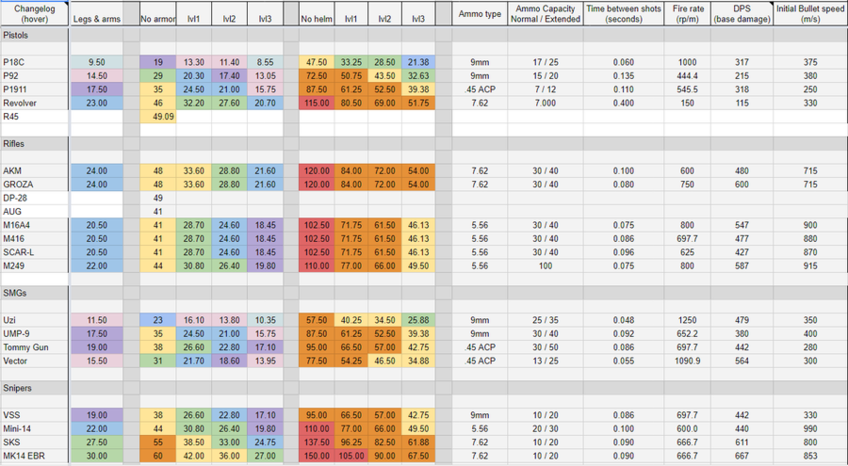848x466 pixels.
Task: Select the Initial Bullet speed header
Action: pos(810,14)
